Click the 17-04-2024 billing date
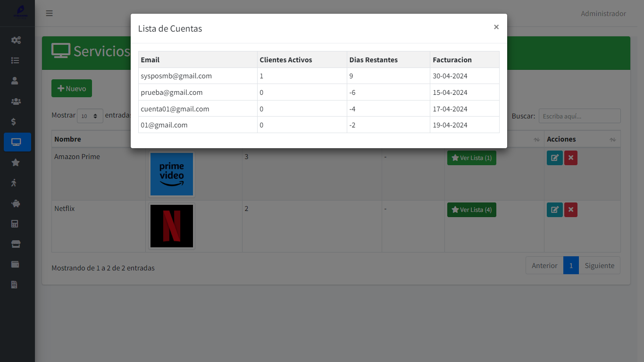 pyautogui.click(x=450, y=109)
